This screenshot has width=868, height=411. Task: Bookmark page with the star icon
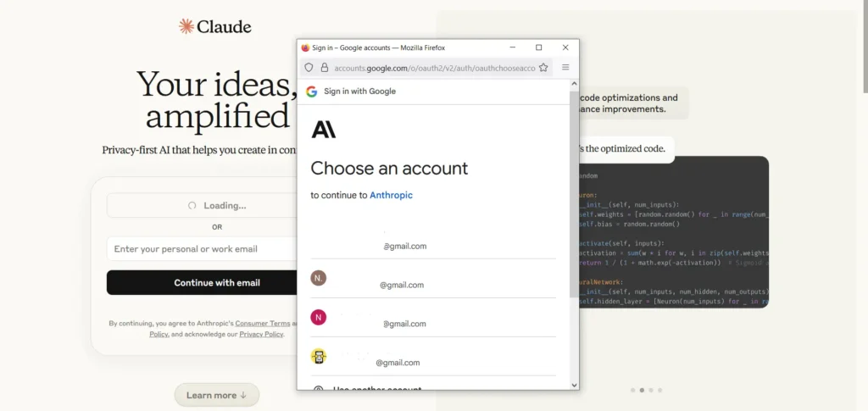[543, 68]
